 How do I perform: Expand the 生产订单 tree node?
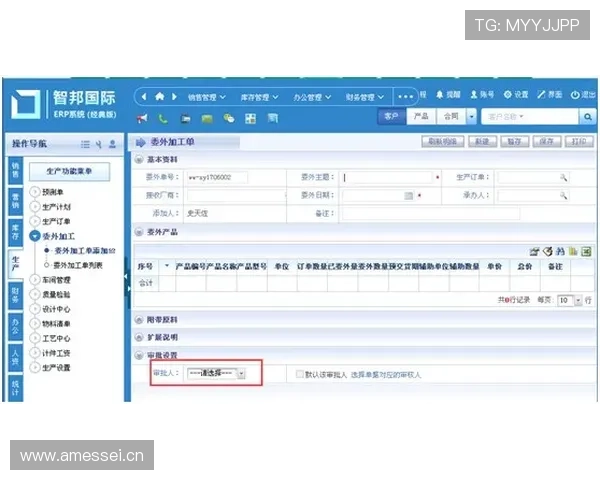(35, 221)
